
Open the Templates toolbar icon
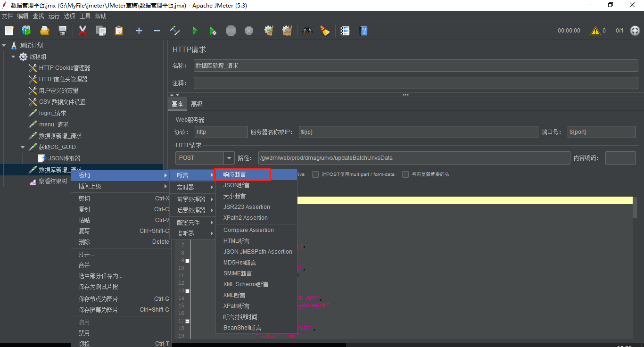(26, 31)
